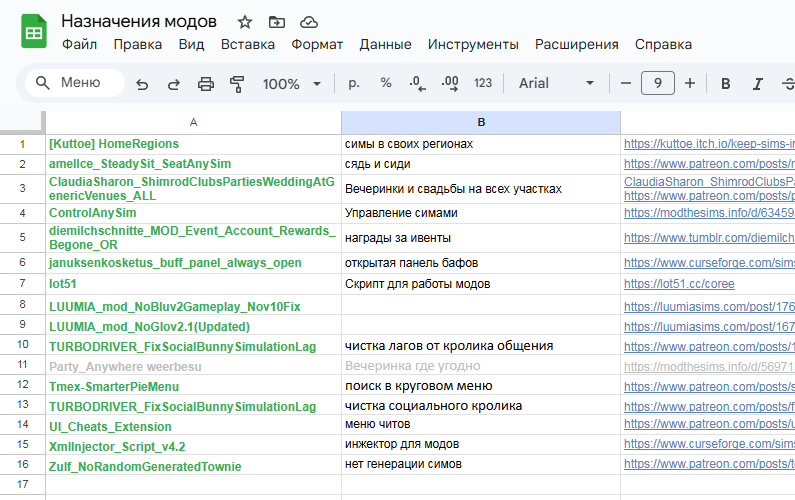Image resolution: width=795 pixels, height=500 pixels.
Task: Open the kuttoe.itch.io link
Action: point(709,144)
